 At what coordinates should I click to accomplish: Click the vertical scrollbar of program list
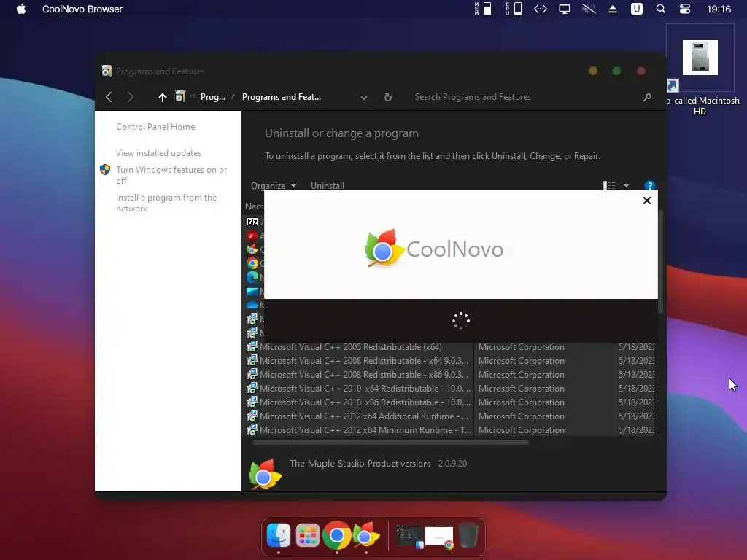pyautogui.click(x=660, y=262)
